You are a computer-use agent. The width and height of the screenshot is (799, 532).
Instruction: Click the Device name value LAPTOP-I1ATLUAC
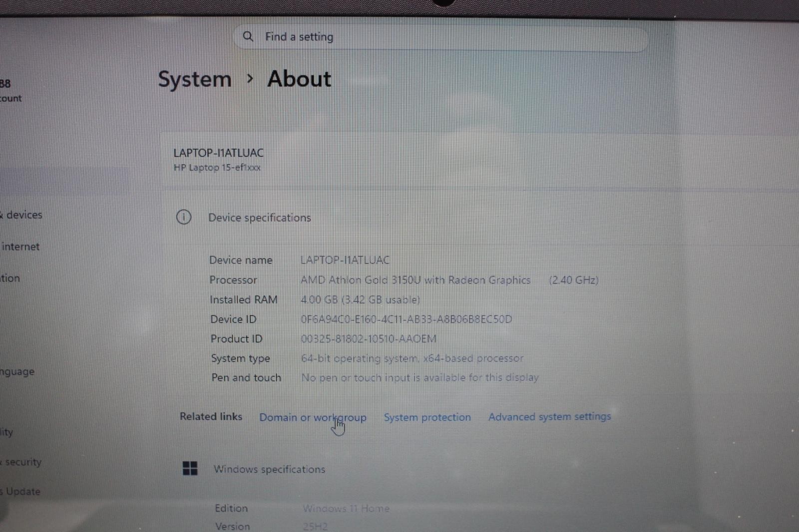[345, 260]
